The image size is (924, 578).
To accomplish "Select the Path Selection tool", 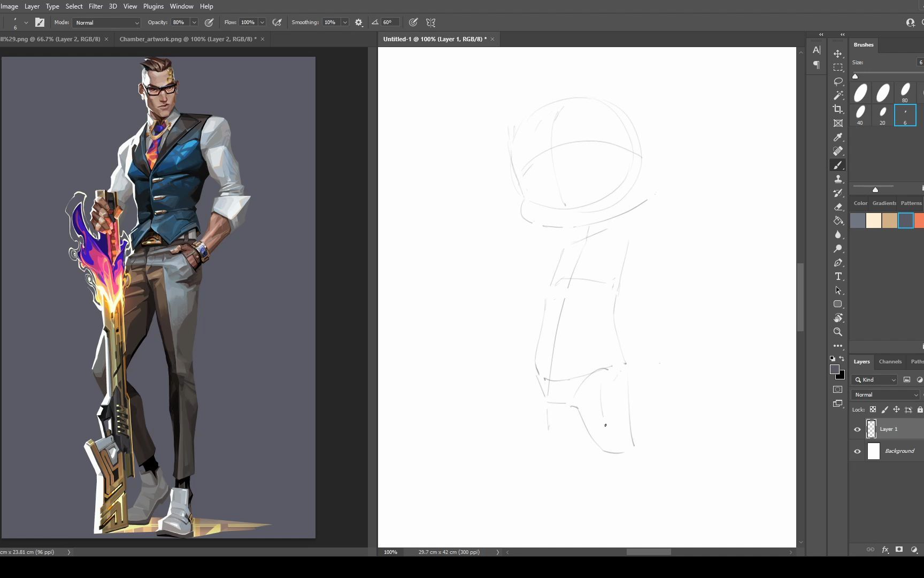I will [838, 290].
